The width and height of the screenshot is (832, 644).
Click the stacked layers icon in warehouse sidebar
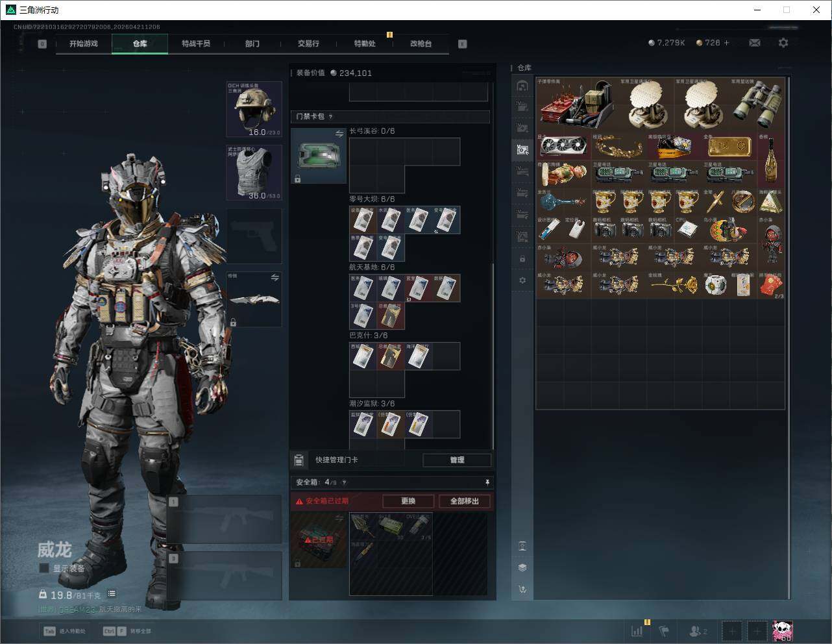point(522,567)
